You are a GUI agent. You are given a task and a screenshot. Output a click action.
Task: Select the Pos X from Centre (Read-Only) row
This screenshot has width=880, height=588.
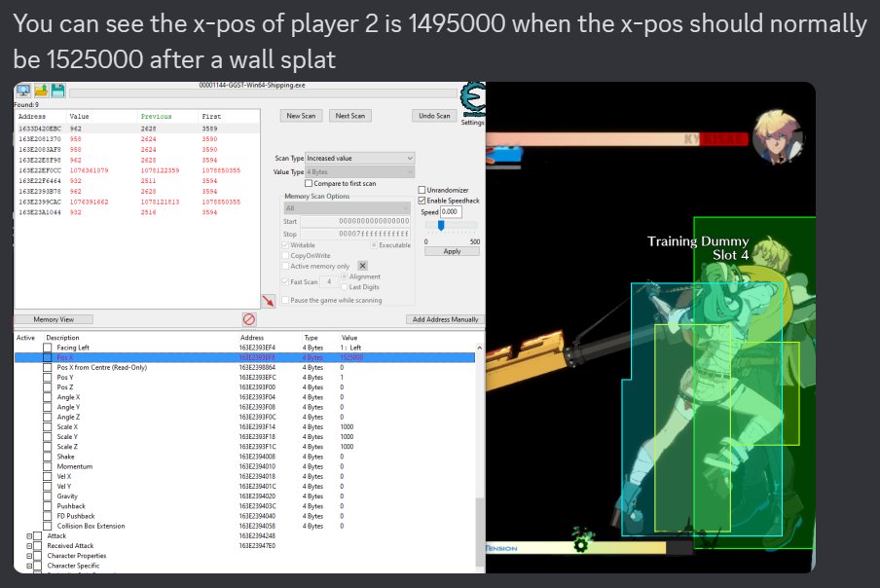[x=244, y=368]
